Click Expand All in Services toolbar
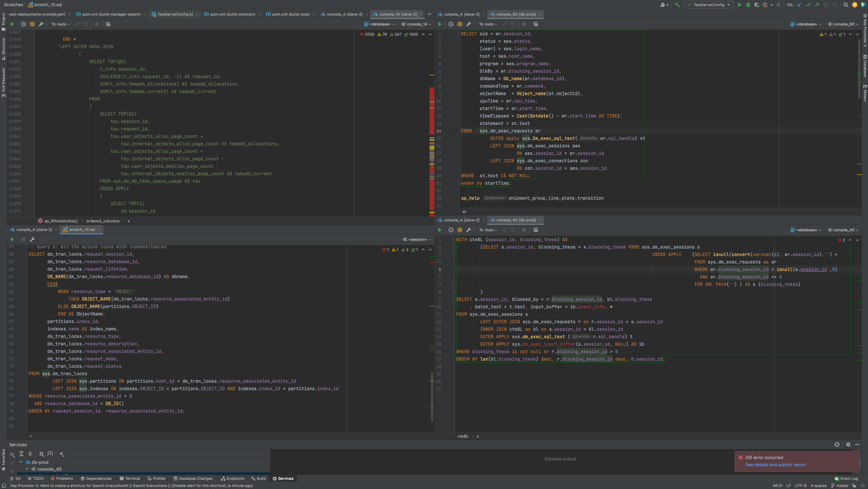The height and width of the screenshot is (489, 868). pos(21,454)
